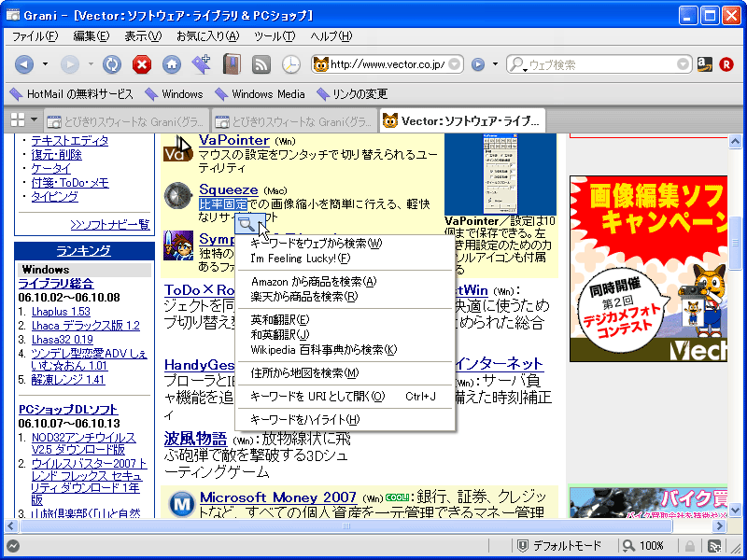Click the 画像編集ソフト キャンペーン banner ad
The width and height of the screenshot is (747, 560).
point(648,269)
